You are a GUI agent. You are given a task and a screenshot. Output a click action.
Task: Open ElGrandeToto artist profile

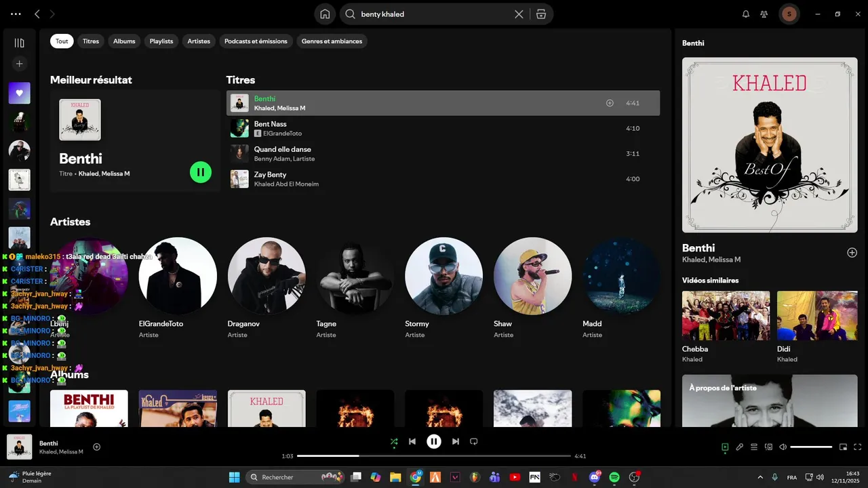pos(178,276)
